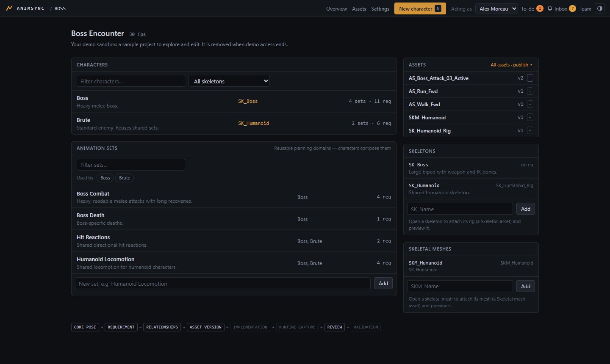Screen dimensions: 610x364
Task: Click the dash button beside SKM_Humanoid v1 asset
Action: click(530, 118)
